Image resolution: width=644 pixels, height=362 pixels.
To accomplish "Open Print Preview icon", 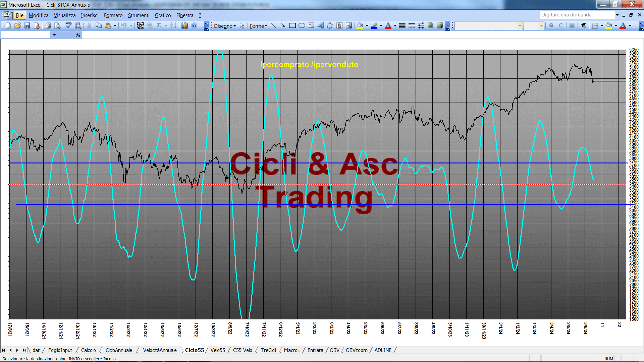I will [x=57, y=25].
